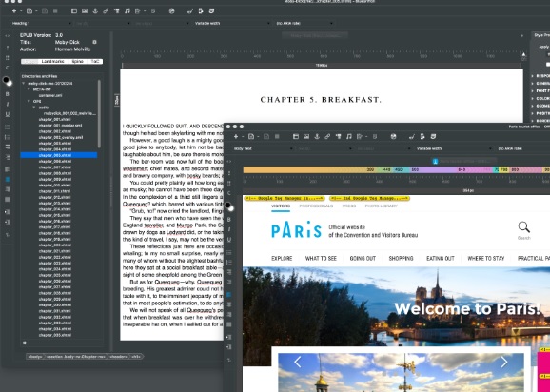
Task: Insert a table via Paris window toolbar
Action: point(296,136)
